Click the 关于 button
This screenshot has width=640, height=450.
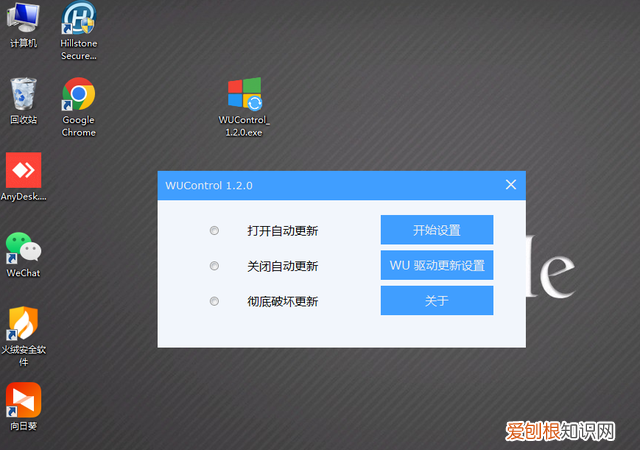(437, 301)
